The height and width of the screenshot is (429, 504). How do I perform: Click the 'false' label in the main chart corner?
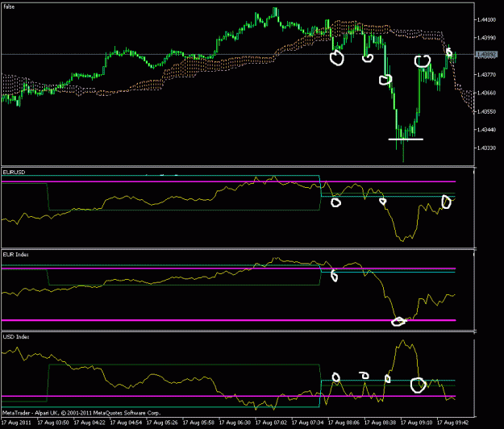coord(9,6)
